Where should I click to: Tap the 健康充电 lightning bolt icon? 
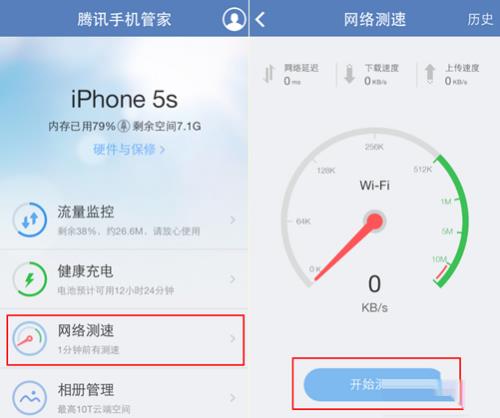30,279
